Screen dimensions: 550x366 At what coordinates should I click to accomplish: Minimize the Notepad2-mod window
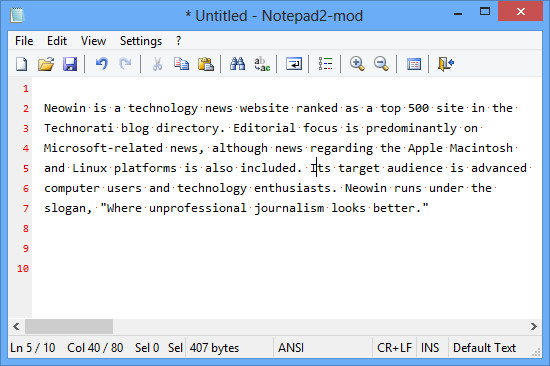click(458, 14)
